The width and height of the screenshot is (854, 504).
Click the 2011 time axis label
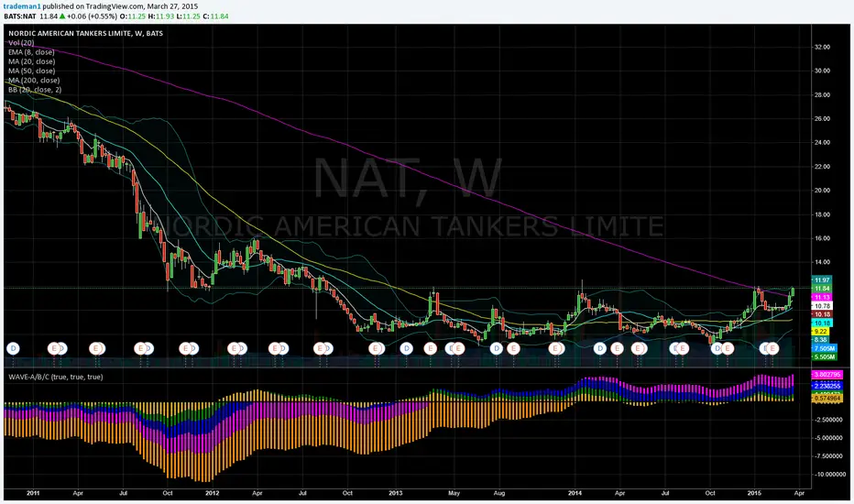click(33, 493)
